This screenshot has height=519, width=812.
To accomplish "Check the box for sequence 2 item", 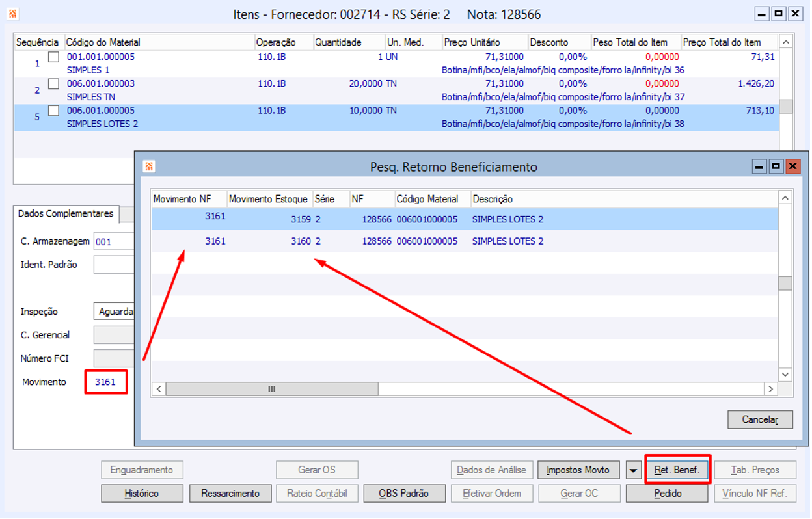I will (x=54, y=83).
